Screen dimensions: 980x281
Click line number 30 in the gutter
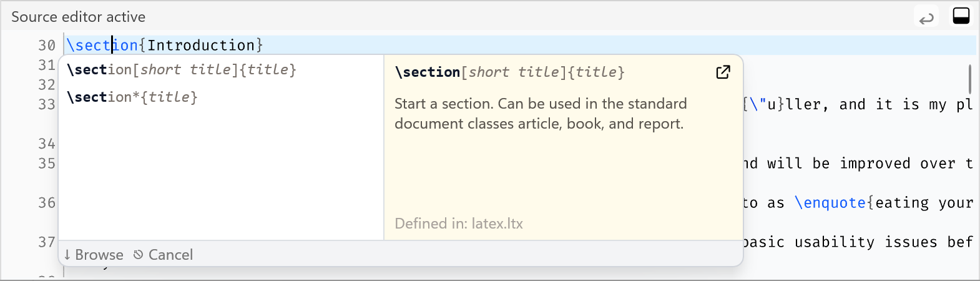(x=47, y=46)
